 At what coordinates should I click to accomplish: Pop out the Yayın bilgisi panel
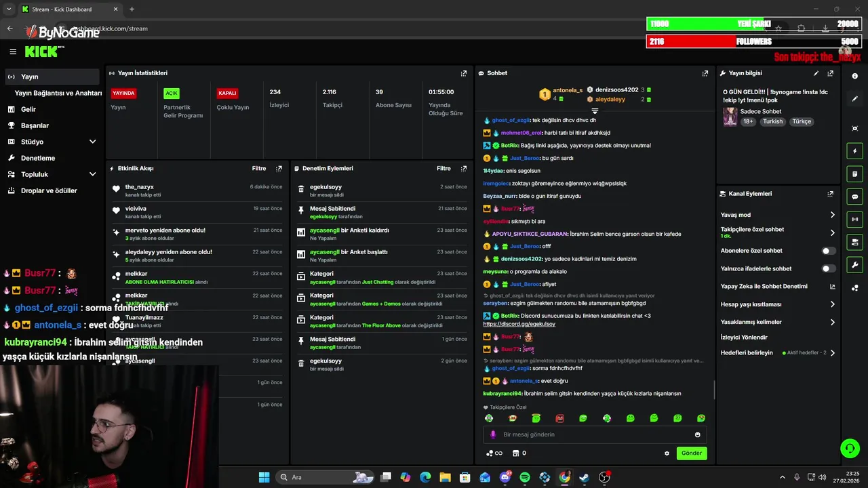[830, 73]
